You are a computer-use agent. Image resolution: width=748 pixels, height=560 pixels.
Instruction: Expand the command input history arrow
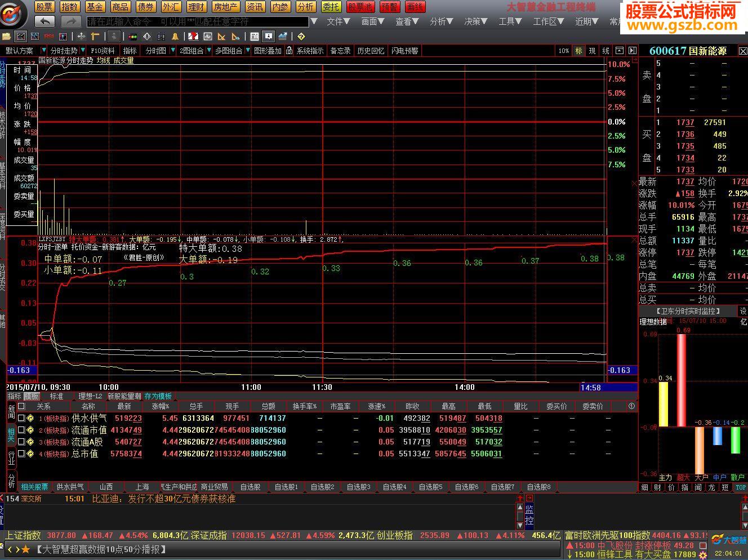pos(314,21)
